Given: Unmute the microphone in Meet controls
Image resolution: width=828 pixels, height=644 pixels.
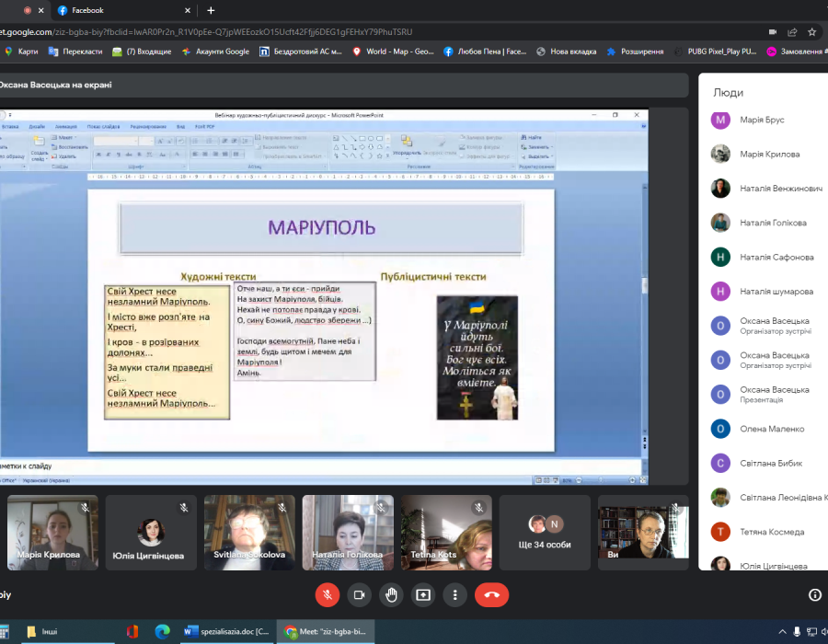Looking at the screenshot, I should point(328,594).
